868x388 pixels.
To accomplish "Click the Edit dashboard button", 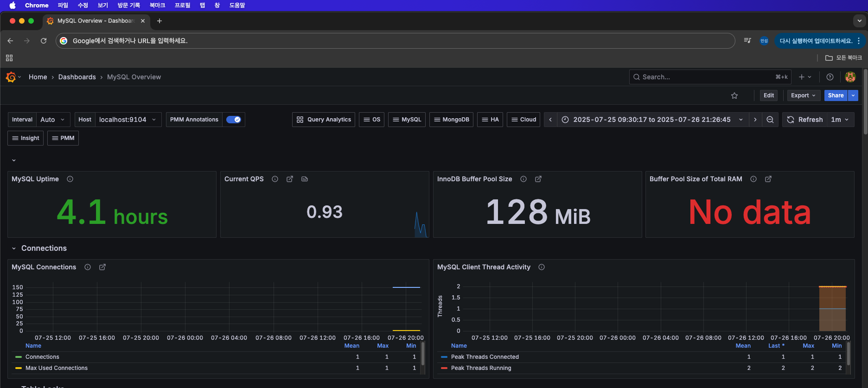I will [769, 95].
